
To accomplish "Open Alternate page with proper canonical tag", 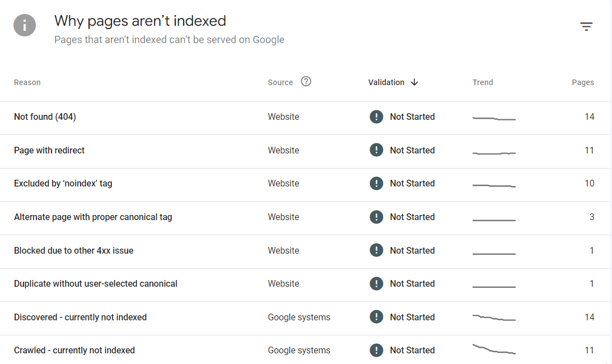I will pos(93,217).
